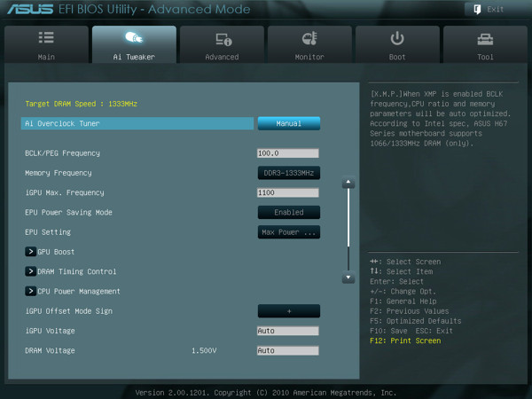The image size is (532, 399).
Task: Expand the CPU Power Management submenu
Action: [x=73, y=291]
